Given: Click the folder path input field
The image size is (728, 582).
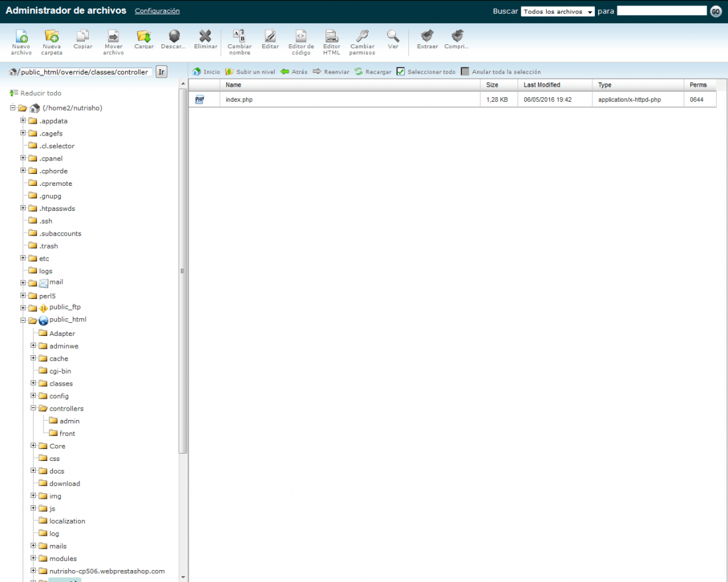Looking at the screenshot, I should click(x=85, y=72).
